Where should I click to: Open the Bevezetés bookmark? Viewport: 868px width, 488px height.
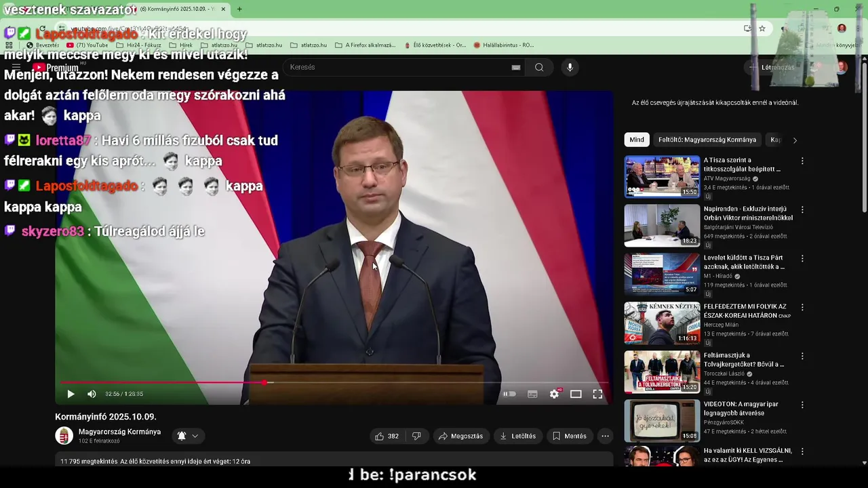click(x=43, y=45)
